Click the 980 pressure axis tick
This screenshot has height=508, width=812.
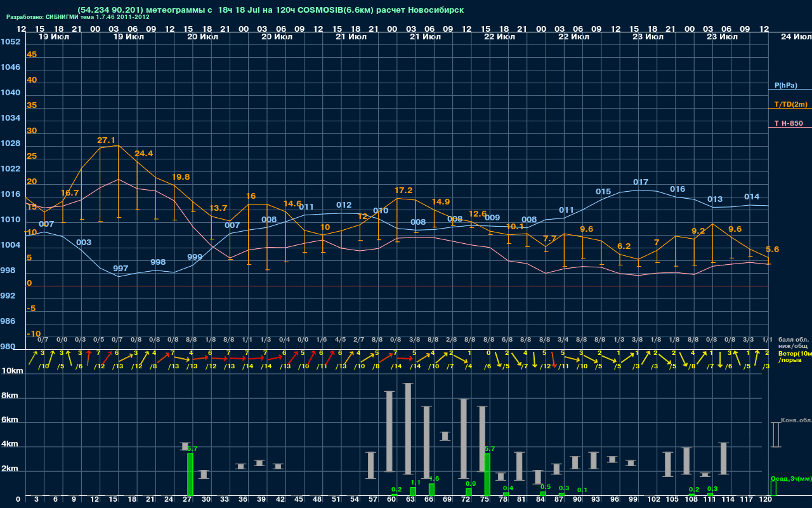[x=8, y=347]
